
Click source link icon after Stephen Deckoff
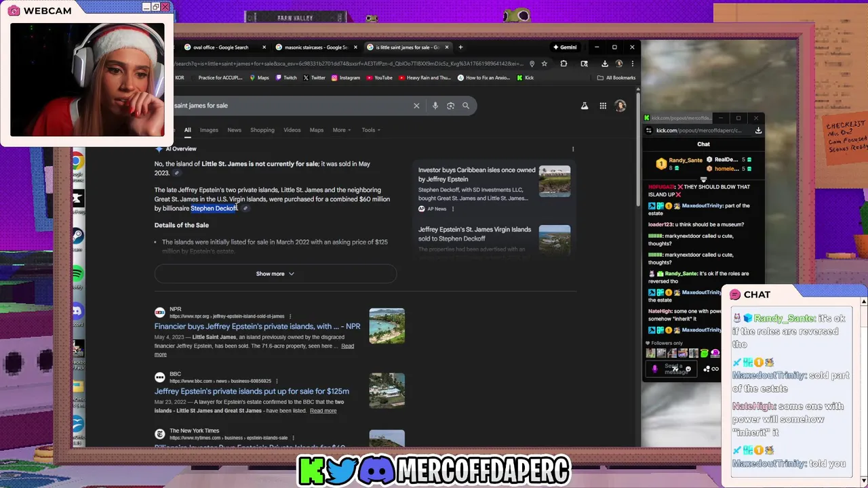tap(245, 209)
